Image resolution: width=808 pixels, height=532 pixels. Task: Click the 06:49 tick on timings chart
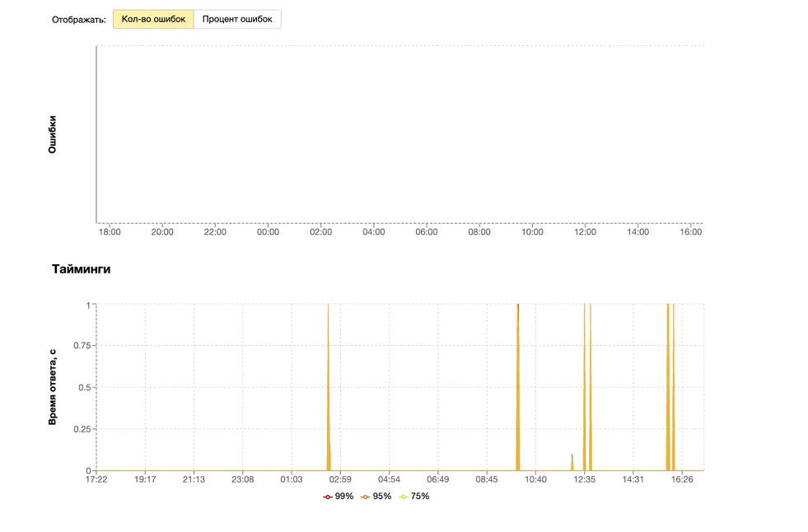click(437, 479)
